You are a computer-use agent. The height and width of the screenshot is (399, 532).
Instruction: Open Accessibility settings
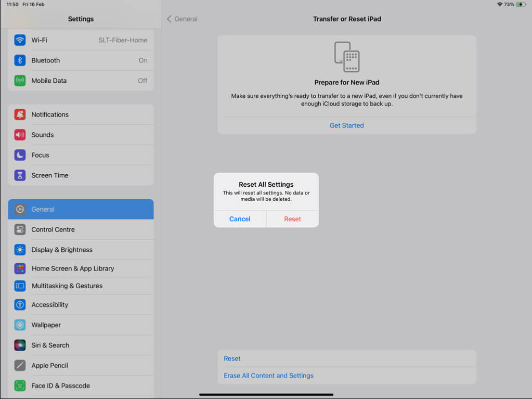point(81,305)
